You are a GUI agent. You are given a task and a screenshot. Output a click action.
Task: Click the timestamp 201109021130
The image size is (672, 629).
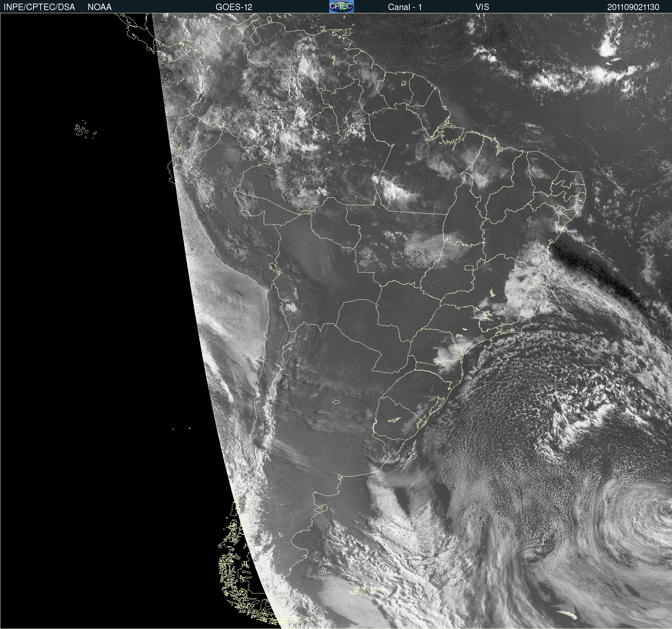[x=633, y=7]
